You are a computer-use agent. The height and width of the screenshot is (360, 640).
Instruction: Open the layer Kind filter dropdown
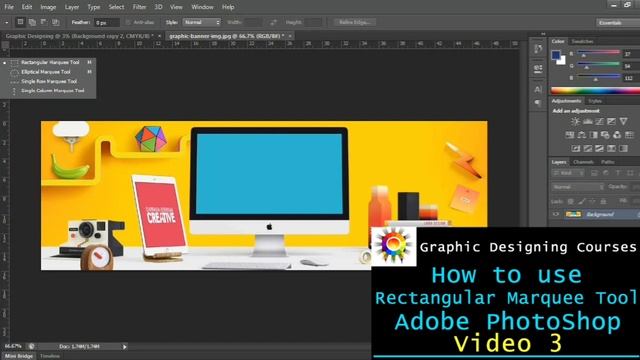click(x=568, y=173)
